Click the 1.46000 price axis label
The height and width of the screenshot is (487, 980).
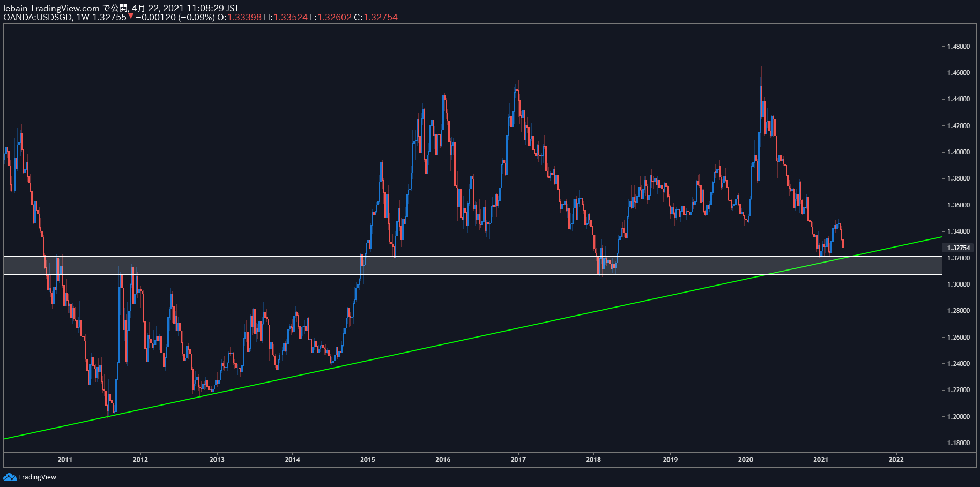click(x=958, y=73)
